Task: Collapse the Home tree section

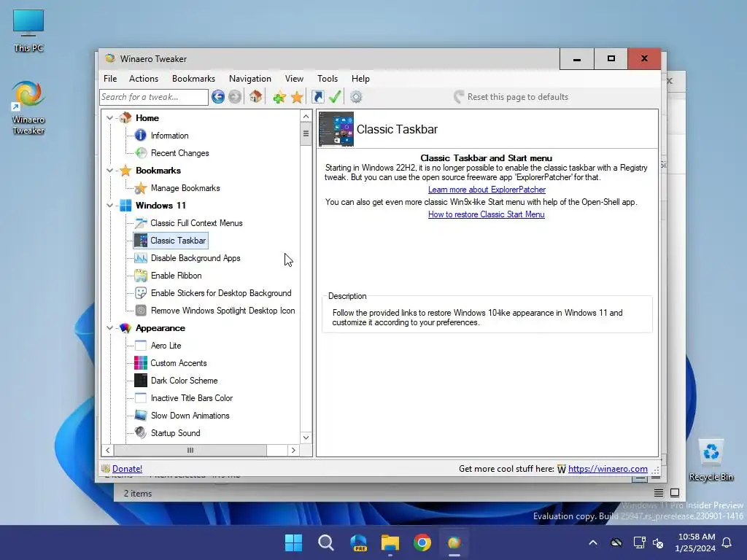Action: click(109, 117)
